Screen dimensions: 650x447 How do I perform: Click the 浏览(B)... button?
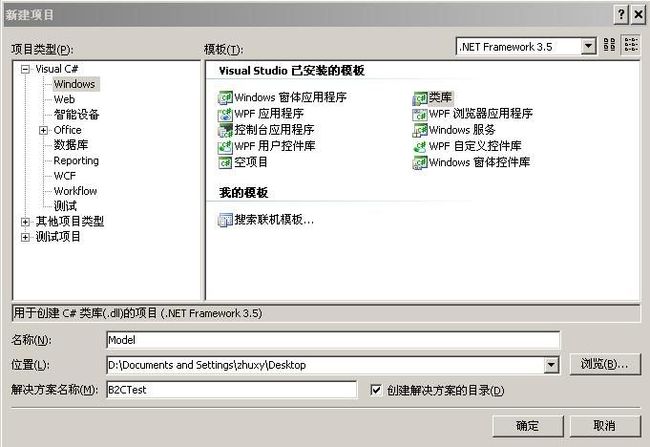(x=604, y=364)
